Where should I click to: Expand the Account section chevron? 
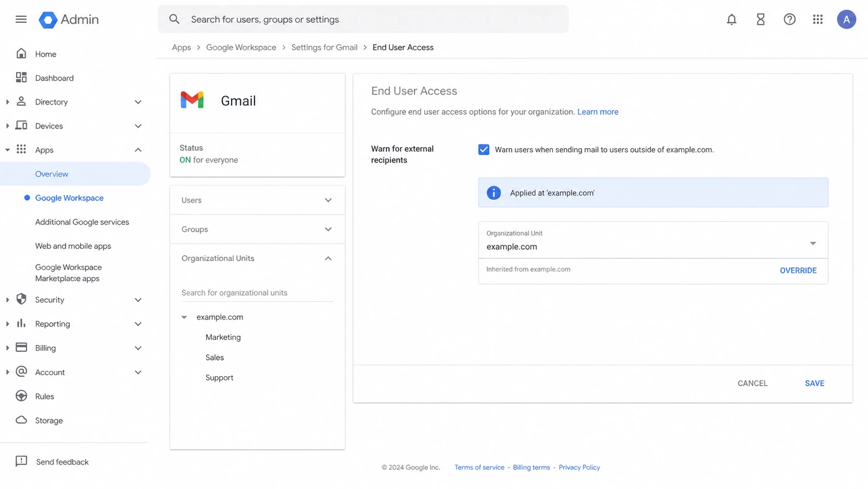coord(138,372)
